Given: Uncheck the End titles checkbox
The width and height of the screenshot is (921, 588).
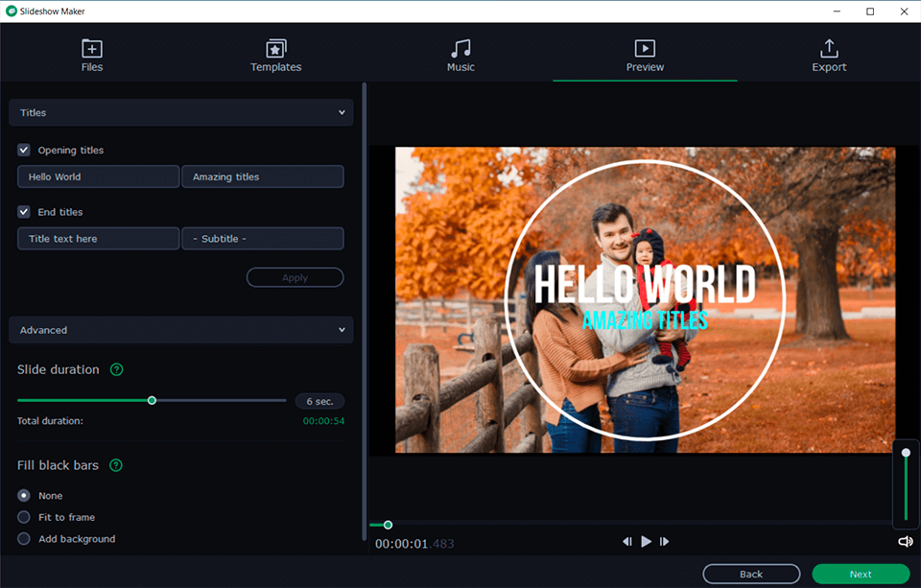Looking at the screenshot, I should pos(24,212).
